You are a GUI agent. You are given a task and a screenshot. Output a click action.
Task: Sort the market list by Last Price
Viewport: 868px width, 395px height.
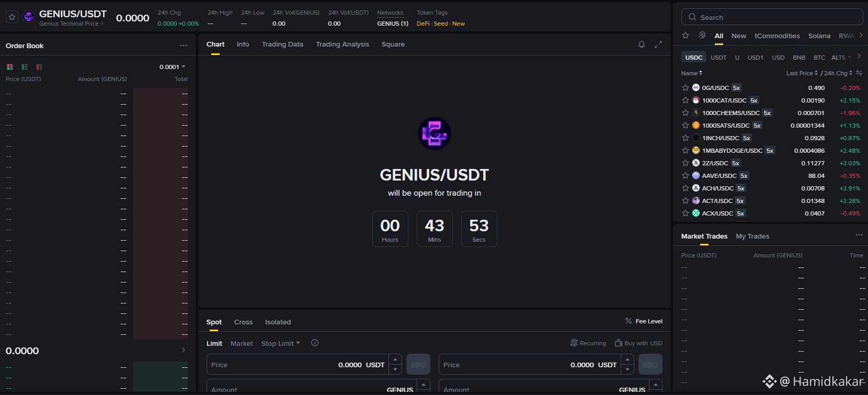click(x=802, y=73)
